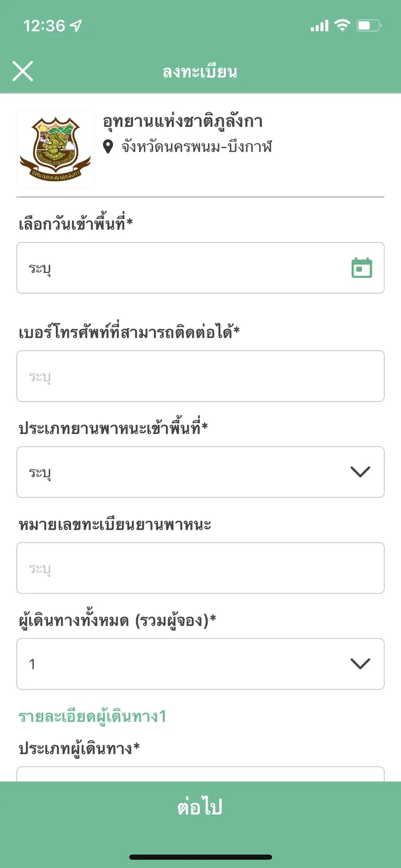
Task: Close the registration form with X
Action: coord(23,71)
